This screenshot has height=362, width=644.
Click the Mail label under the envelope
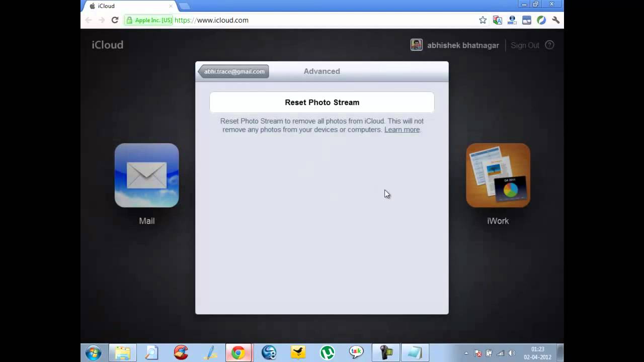point(147,221)
